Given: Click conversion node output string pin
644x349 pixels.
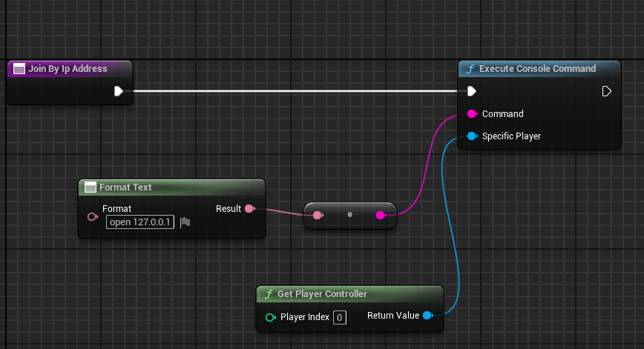Looking at the screenshot, I should click(381, 215).
